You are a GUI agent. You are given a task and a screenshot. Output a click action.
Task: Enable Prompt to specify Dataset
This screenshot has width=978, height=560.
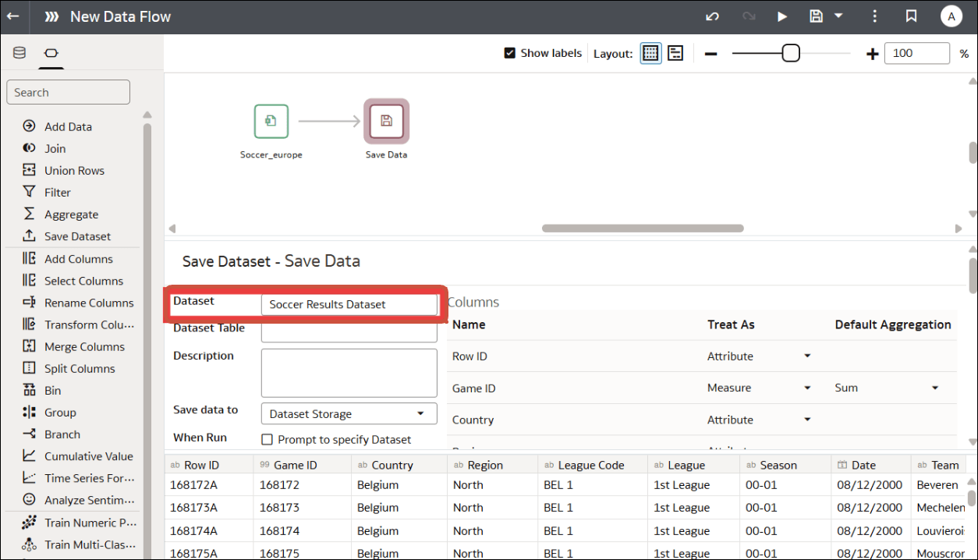click(266, 439)
